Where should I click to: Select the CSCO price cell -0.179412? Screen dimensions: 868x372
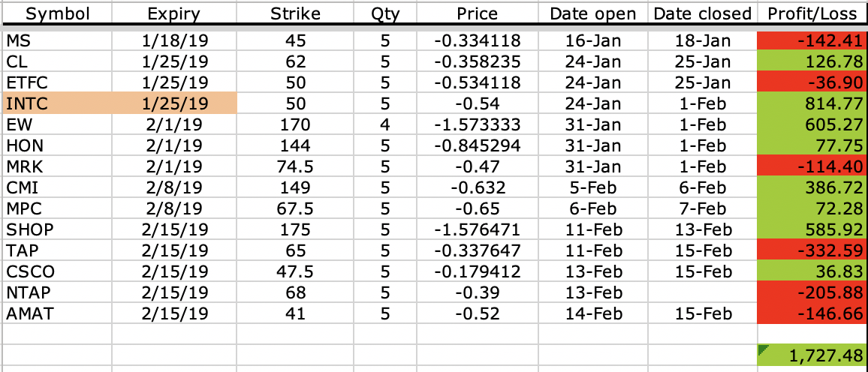tap(477, 271)
